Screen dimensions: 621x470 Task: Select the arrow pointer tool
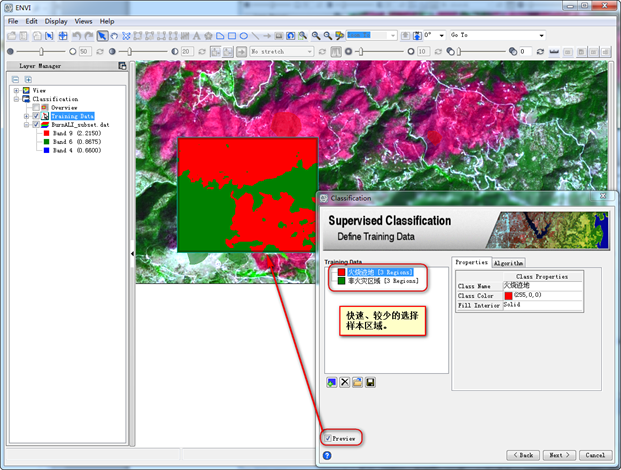coord(102,36)
